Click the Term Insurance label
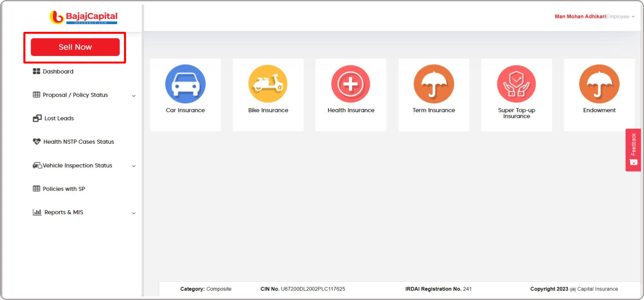 434,110
